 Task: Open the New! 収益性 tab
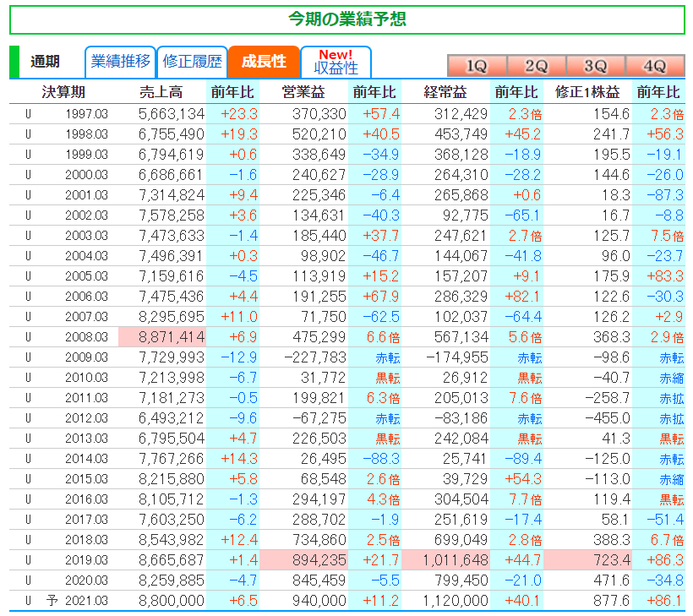(336, 62)
